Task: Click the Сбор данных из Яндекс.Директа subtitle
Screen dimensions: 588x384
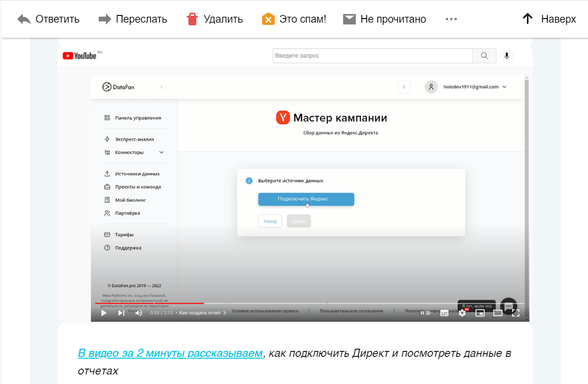Action: 340,133
